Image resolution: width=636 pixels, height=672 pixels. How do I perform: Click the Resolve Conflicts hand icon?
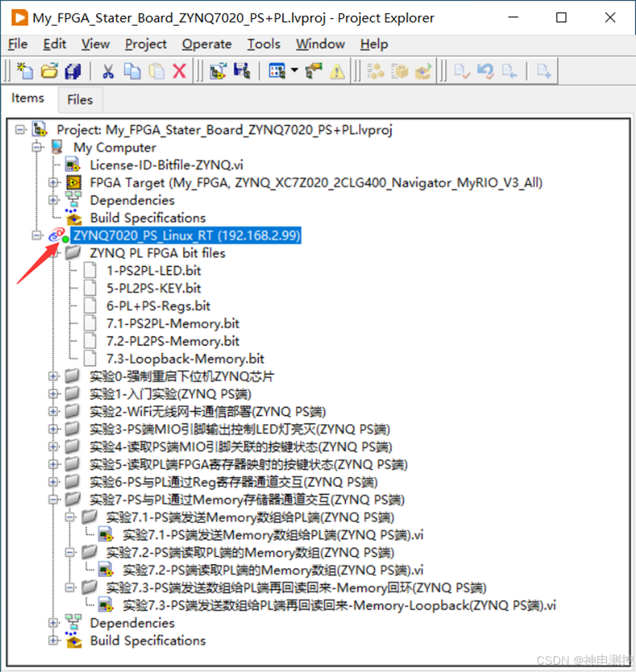pyautogui.click(x=314, y=71)
